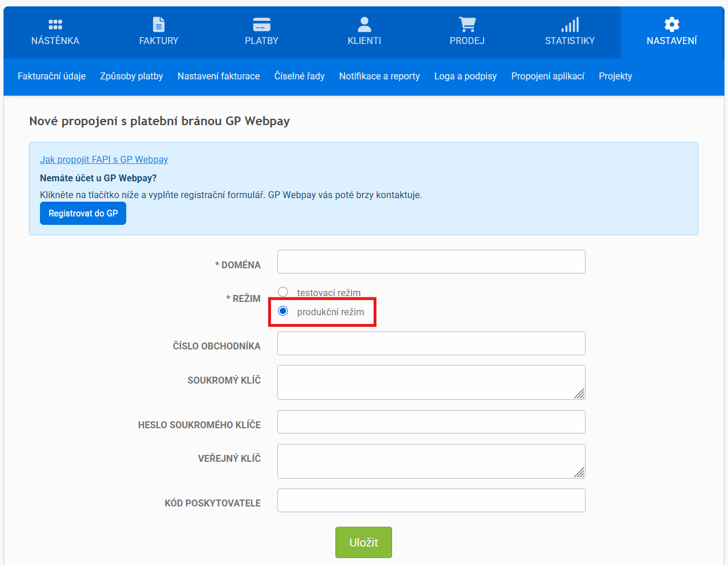Click heading Nové propojení s platební bránou
Viewport: 728px width, 565px height.
click(159, 122)
